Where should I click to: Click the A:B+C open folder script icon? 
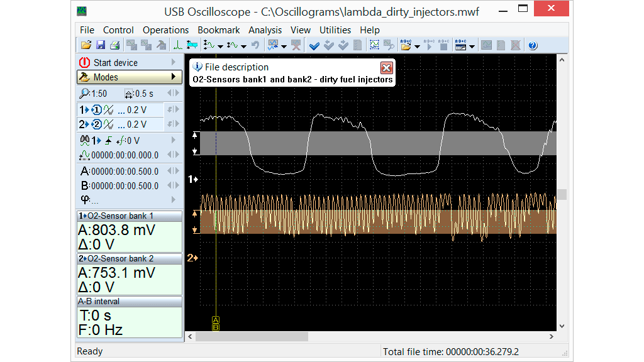point(406,45)
